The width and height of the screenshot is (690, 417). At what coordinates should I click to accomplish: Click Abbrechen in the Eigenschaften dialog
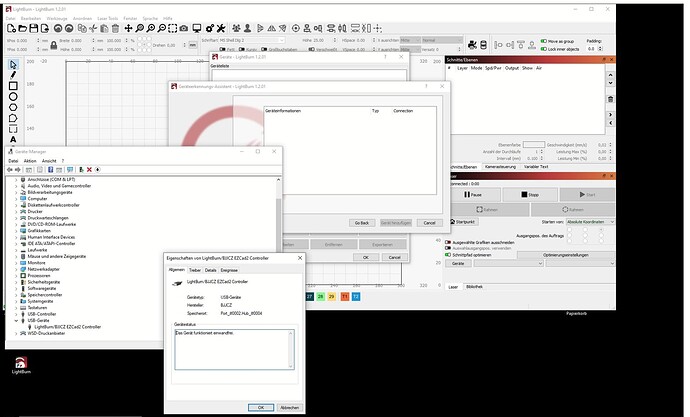(x=290, y=408)
